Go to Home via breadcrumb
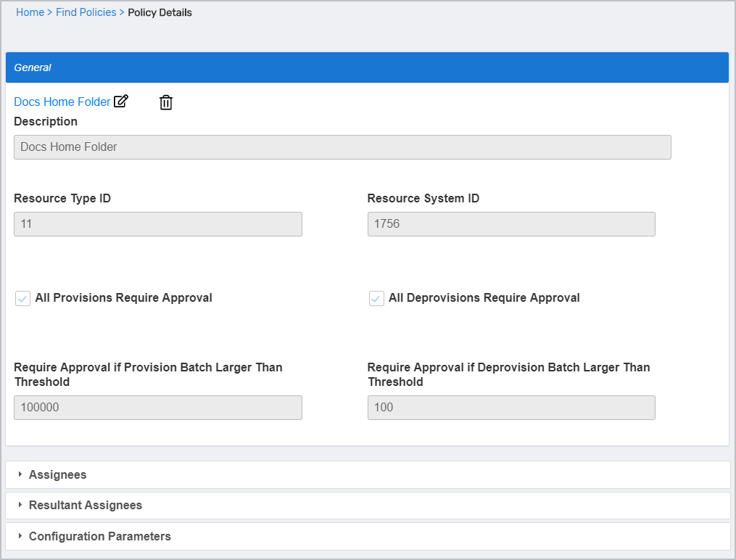The image size is (736, 560). [x=30, y=12]
